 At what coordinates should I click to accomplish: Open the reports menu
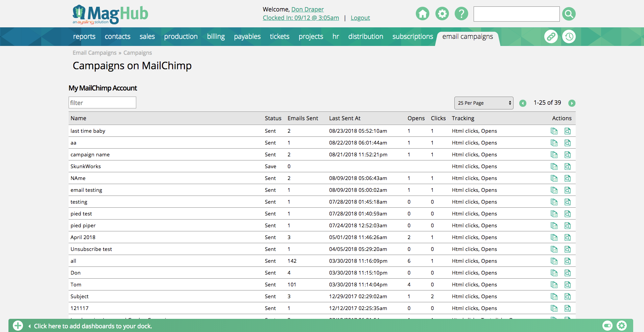click(84, 36)
